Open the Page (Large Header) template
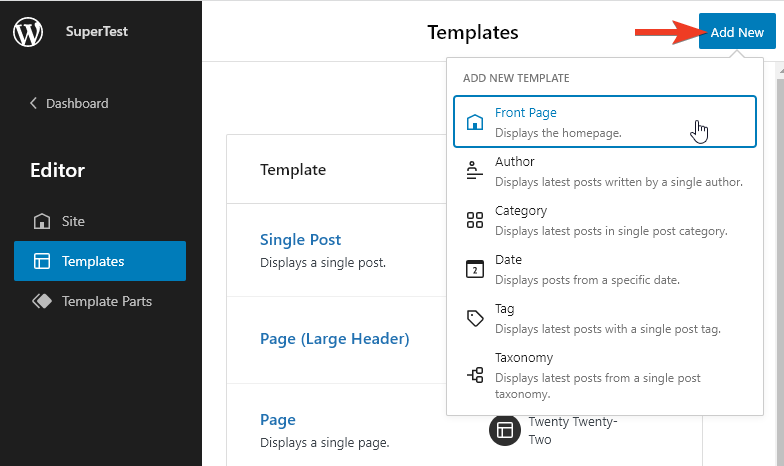This screenshot has width=784, height=466. tap(334, 339)
